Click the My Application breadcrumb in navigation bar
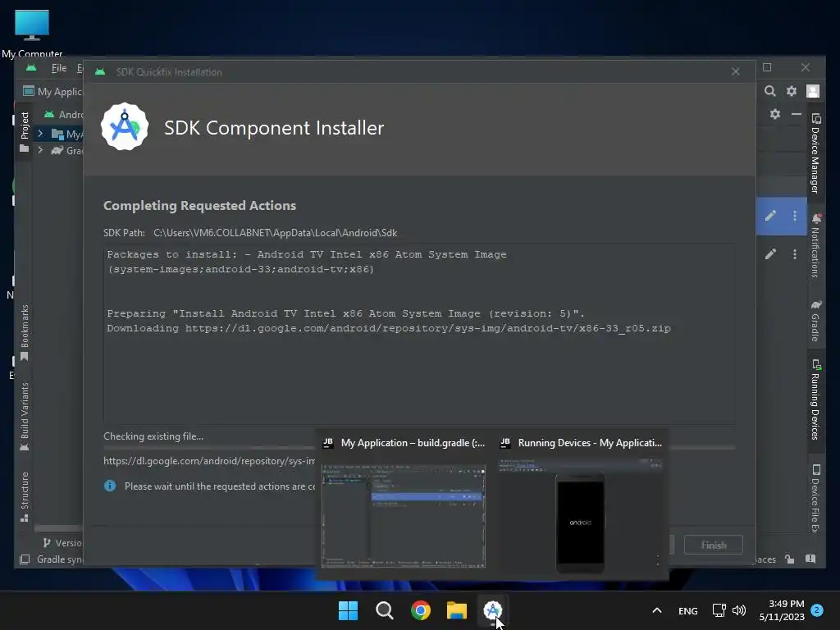 53,92
